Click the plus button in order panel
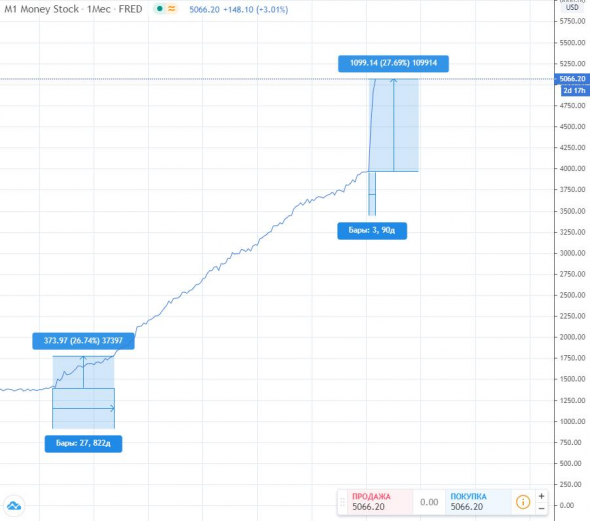Image resolution: width=590 pixels, height=521 pixels. (x=541, y=496)
